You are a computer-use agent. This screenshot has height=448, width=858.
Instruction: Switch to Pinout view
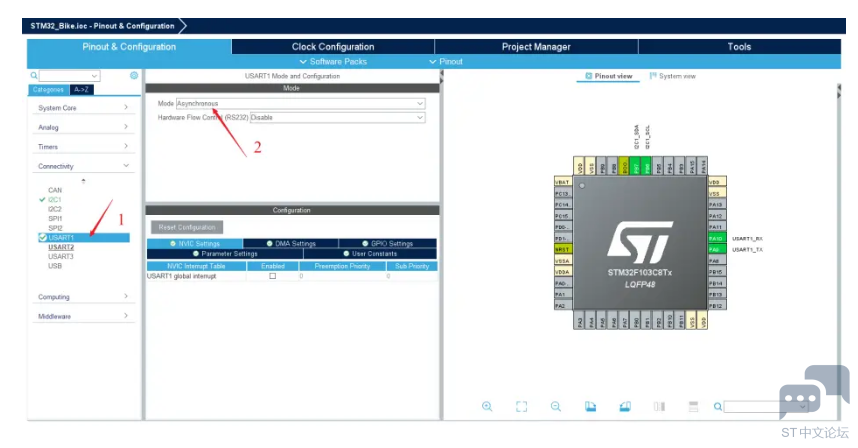[608, 76]
